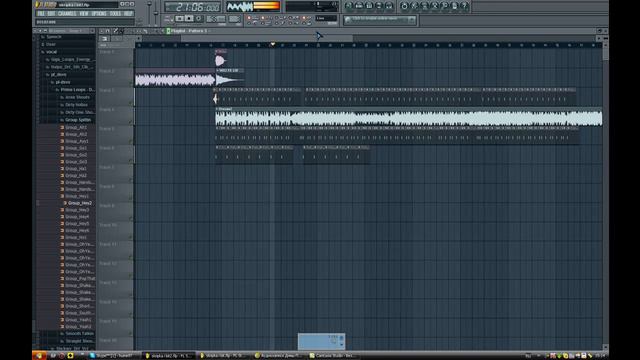Collapse the Prime Loops folder
640x360 pixels.
[75, 90]
